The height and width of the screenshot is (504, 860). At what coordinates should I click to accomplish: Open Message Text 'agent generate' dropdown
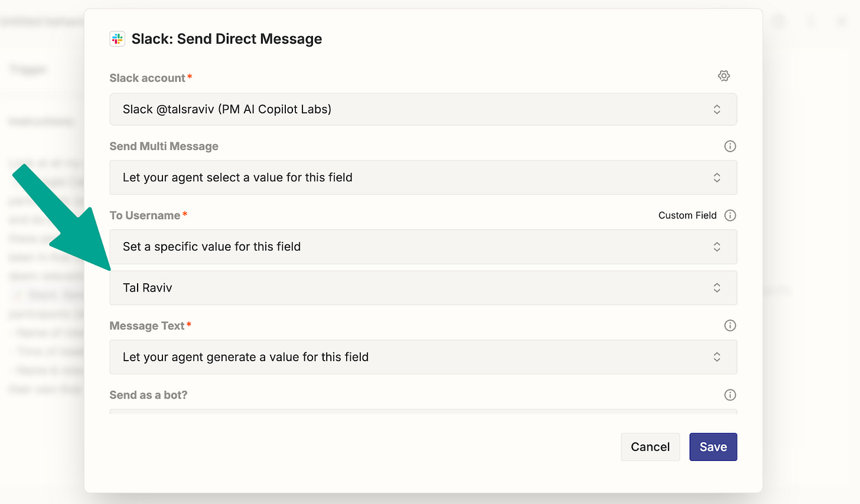(423, 357)
